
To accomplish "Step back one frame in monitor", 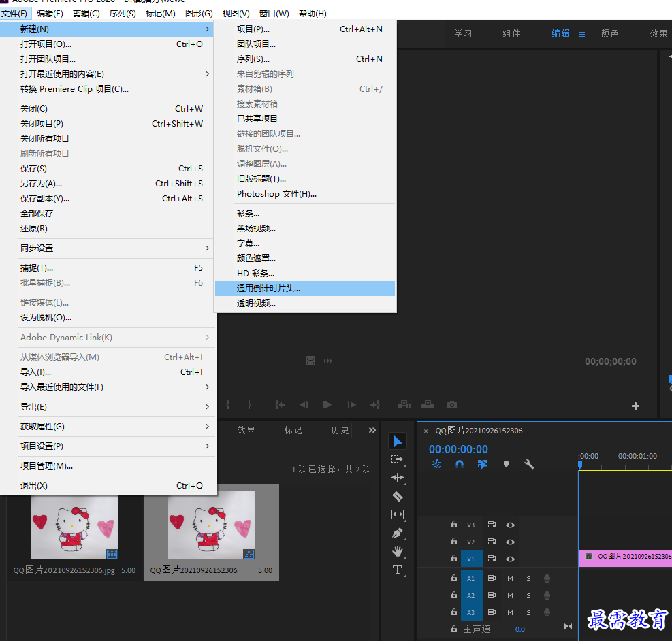I will tap(304, 405).
